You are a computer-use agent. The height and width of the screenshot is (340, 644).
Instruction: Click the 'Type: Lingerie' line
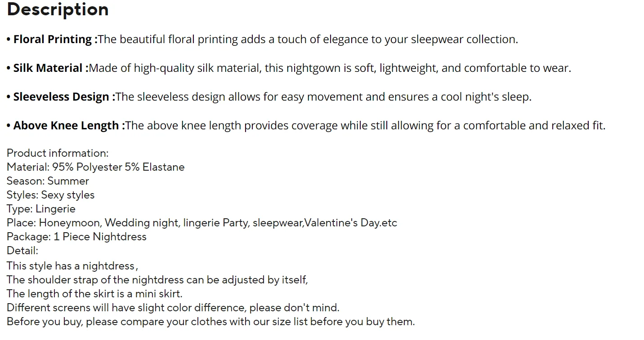point(41,209)
